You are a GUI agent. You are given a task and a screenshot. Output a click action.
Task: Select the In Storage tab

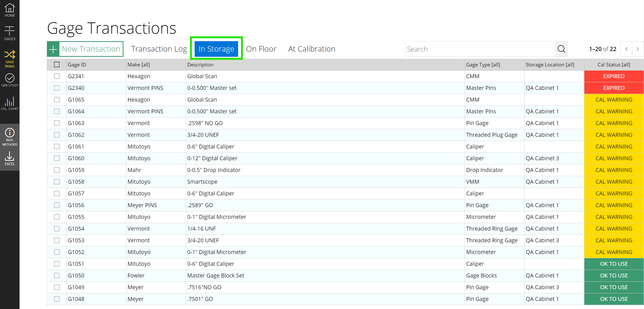[x=216, y=49]
